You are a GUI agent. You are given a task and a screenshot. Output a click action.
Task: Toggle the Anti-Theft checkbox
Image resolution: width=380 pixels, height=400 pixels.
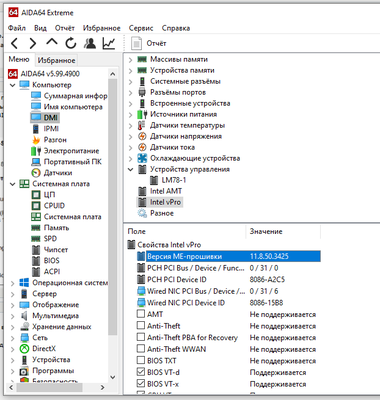click(x=141, y=325)
